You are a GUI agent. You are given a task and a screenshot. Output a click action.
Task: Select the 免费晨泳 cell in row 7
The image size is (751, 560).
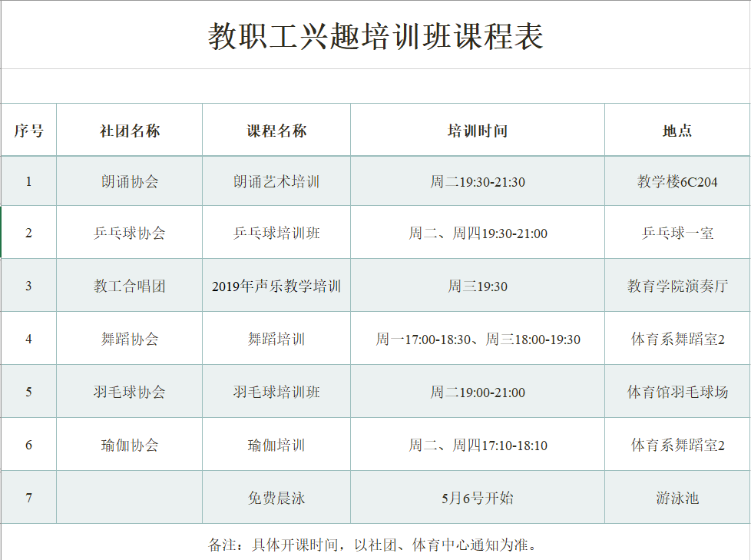point(276,497)
